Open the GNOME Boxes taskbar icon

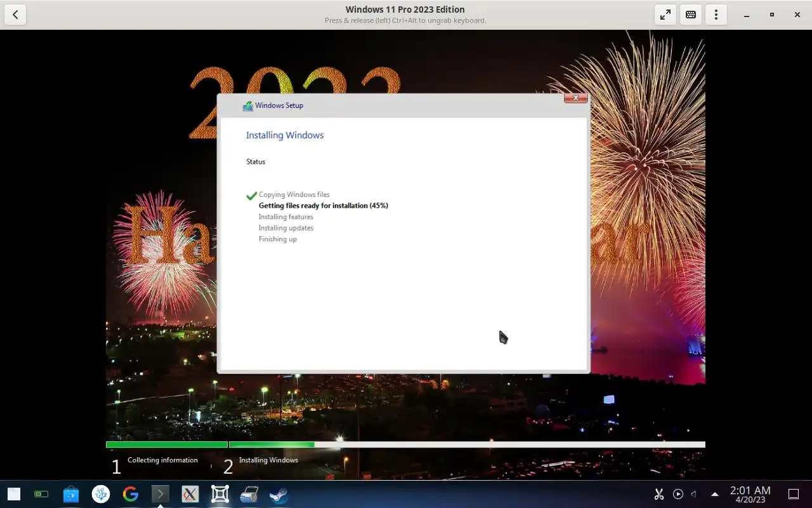click(220, 494)
